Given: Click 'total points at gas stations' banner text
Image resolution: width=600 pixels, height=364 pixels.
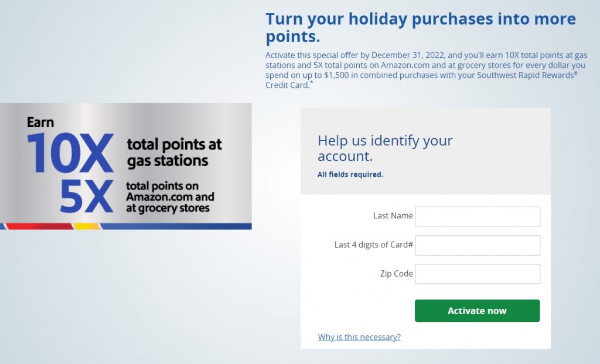Looking at the screenshot, I should pyautogui.click(x=174, y=152).
